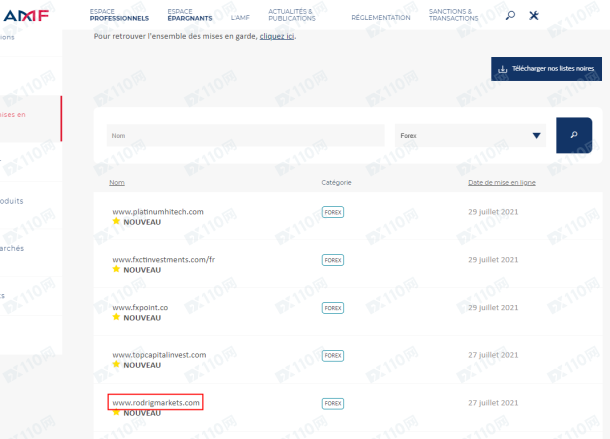This screenshot has height=439, width=610.
Task: Follow the "cliquez ici" link
Action: click(x=277, y=36)
